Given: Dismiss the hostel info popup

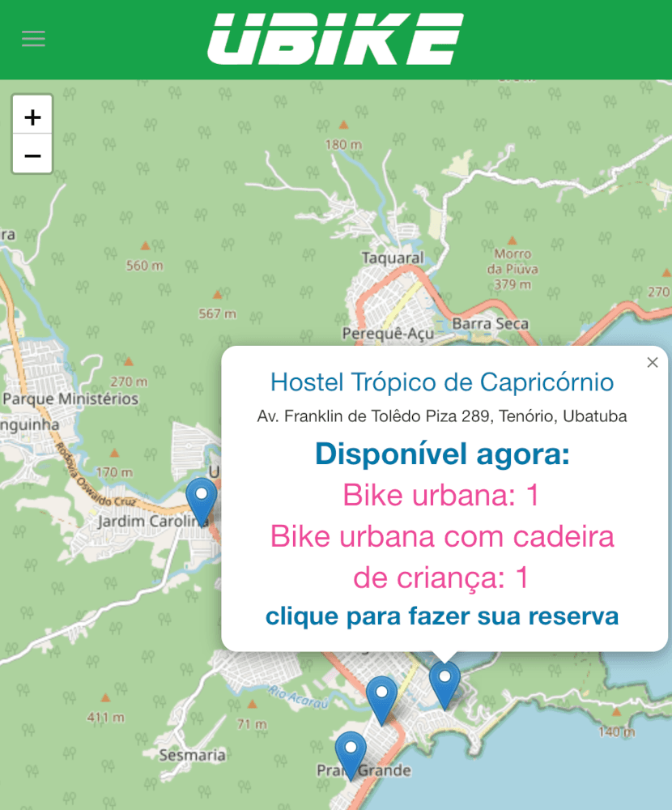Looking at the screenshot, I should click(x=653, y=362).
